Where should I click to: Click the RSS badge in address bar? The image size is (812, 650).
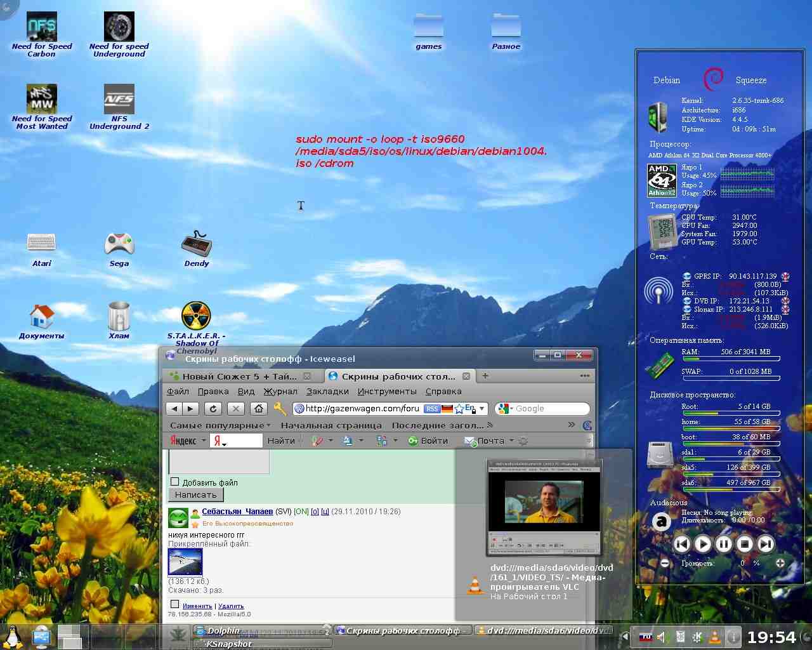tap(432, 409)
